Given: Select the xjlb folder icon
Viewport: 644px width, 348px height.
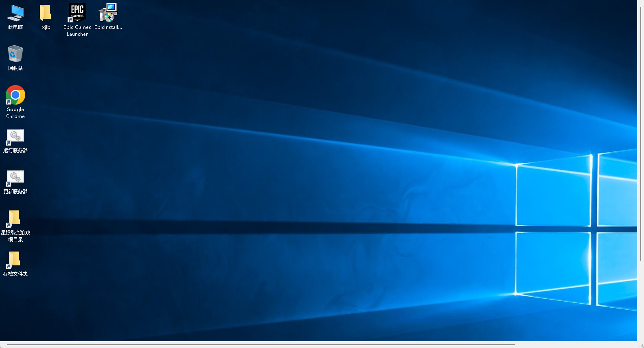Looking at the screenshot, I should [46, 13].
